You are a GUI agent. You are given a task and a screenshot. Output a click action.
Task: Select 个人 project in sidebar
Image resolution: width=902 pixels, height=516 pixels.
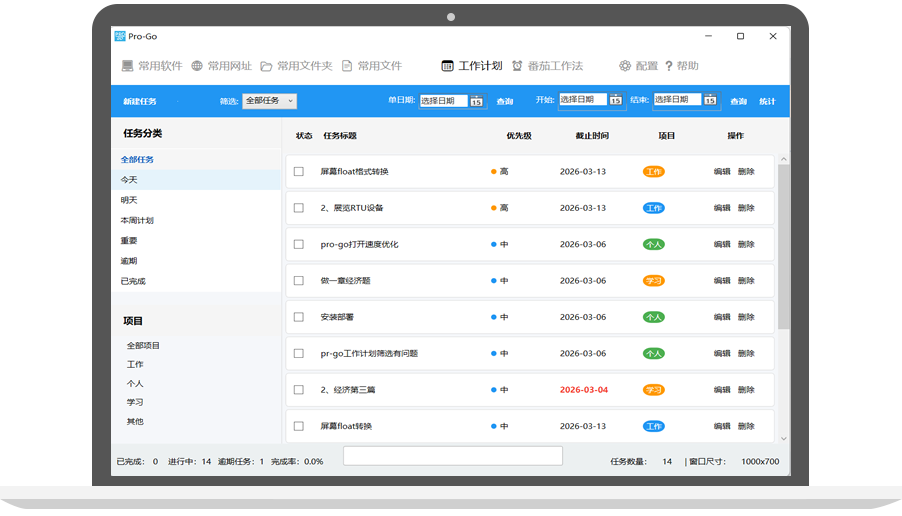click(135, 384)
